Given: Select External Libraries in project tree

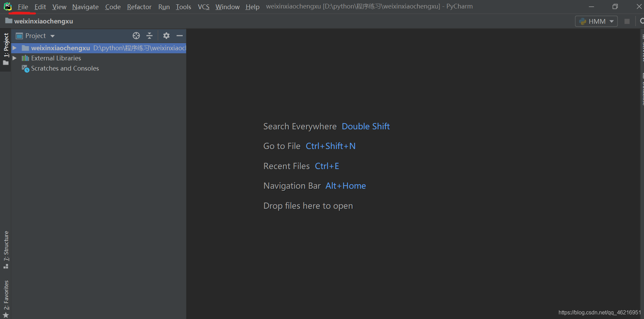Looking at the screenshot, I should 56,58.
